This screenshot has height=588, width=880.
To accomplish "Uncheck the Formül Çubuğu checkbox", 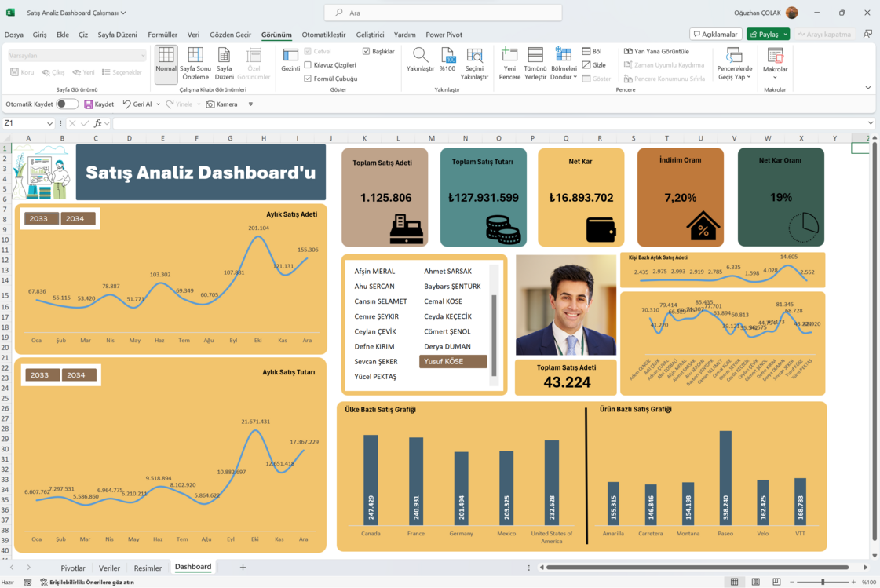I will [x=308, y=79].
